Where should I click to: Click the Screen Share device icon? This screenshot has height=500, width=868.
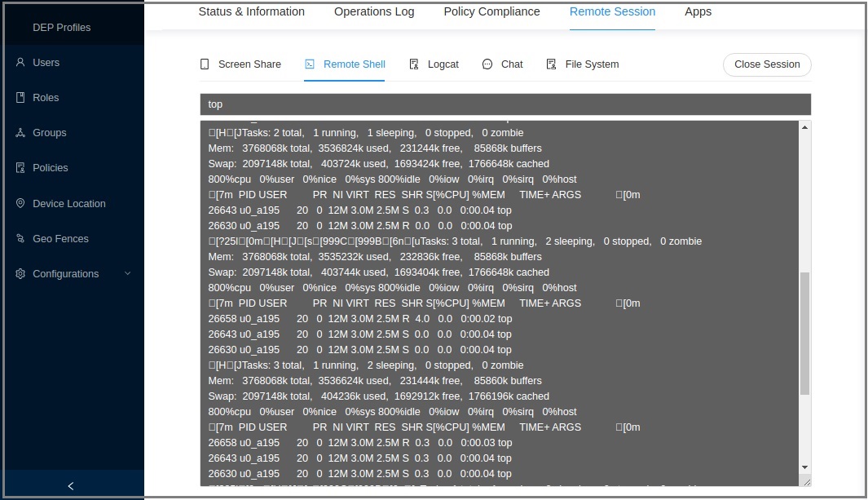pyautogui.click(x=205, y=64)
